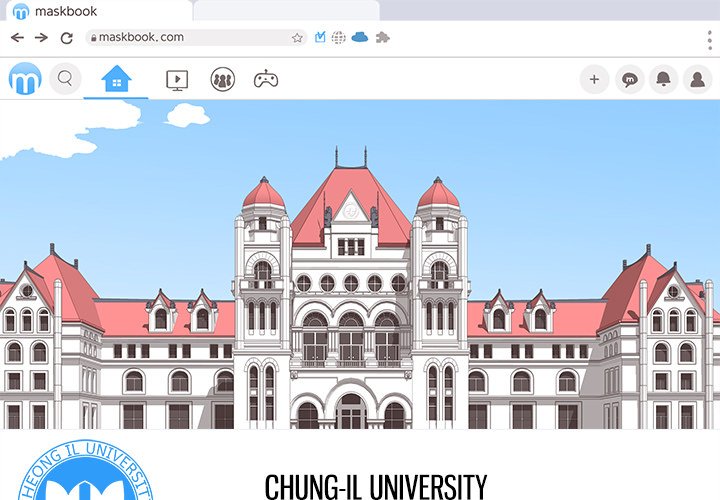Click the blue cloud extension icon
Image resolution: width=720 pixels, height=500 pixels.
pyautogui.click(x=360, y=38)
